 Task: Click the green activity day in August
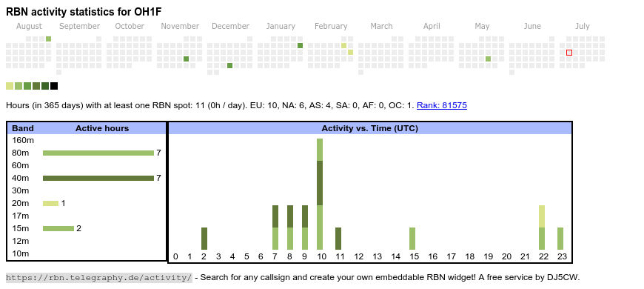pyautogui.click(x=48, y=39)
